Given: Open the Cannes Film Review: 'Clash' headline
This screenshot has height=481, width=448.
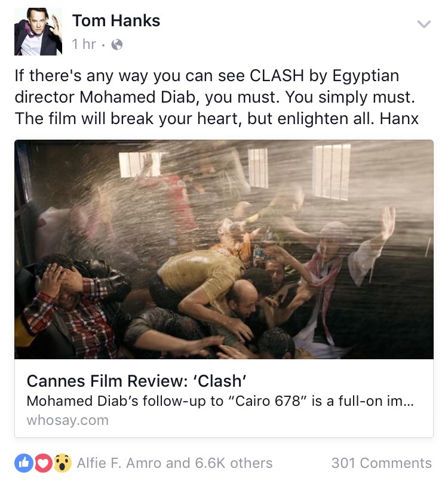Looking at the screenshot, I should pyautogui.click(x=136, y=381).
